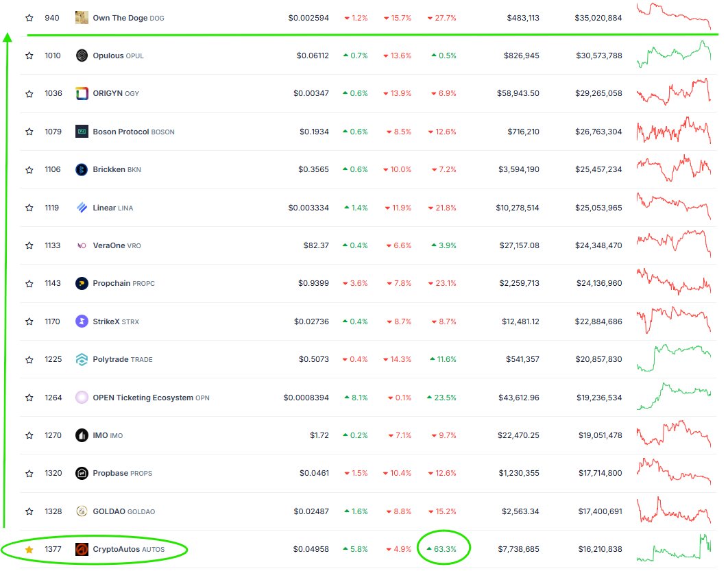
Task: Open the CryptoAutos coin logo
Action: pos(82,549)
